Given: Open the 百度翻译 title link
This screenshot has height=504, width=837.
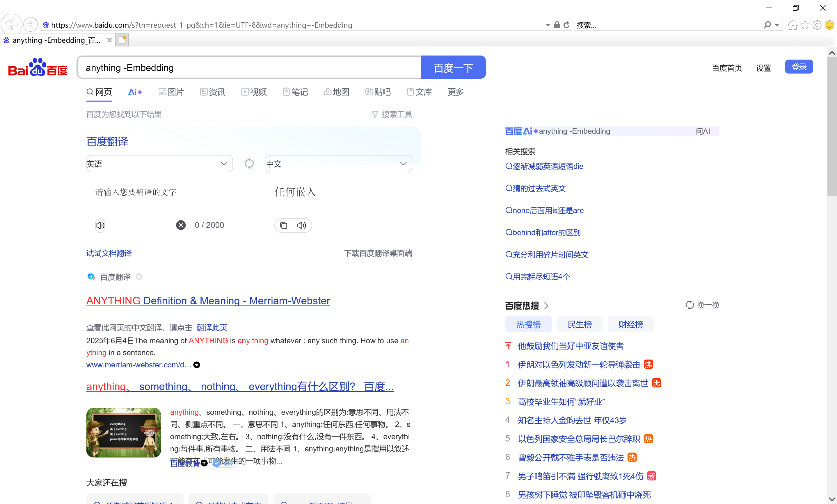Looking at the screenshot, I should pyautogui.click(x=107, y=141).
